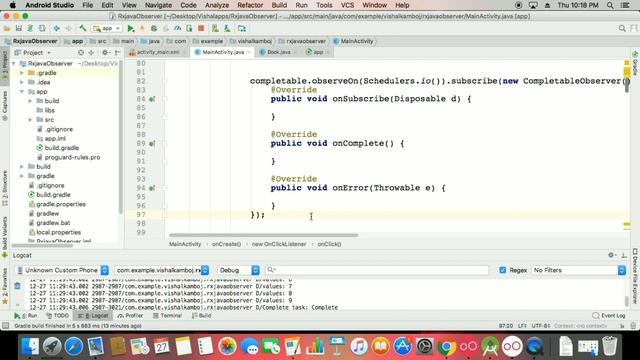Open the VCS menu

(347, 5)
